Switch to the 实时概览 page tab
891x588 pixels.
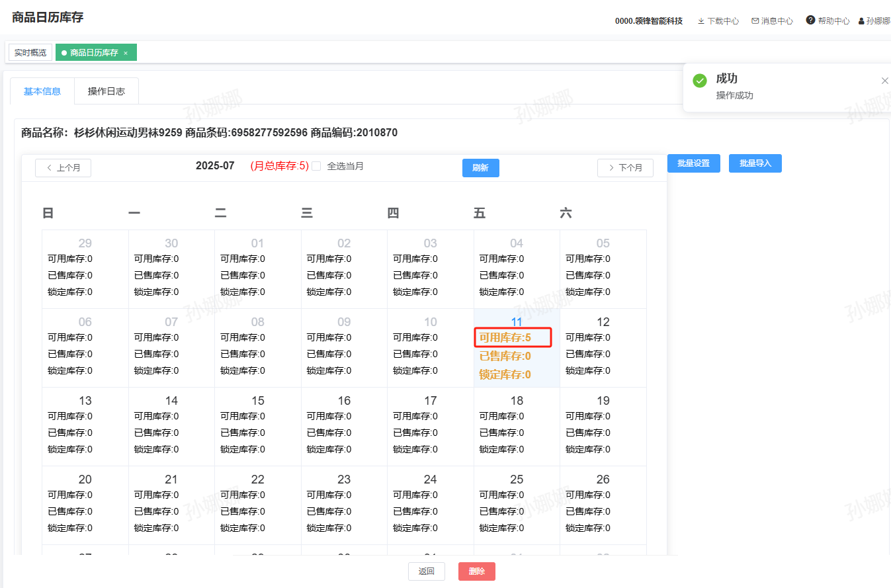coord(30,52)
